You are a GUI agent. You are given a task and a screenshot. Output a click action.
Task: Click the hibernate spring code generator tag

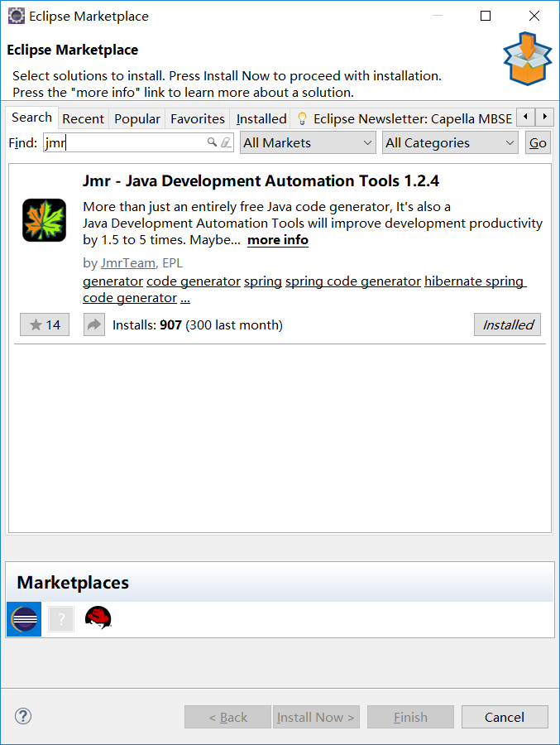pos(475,281)
